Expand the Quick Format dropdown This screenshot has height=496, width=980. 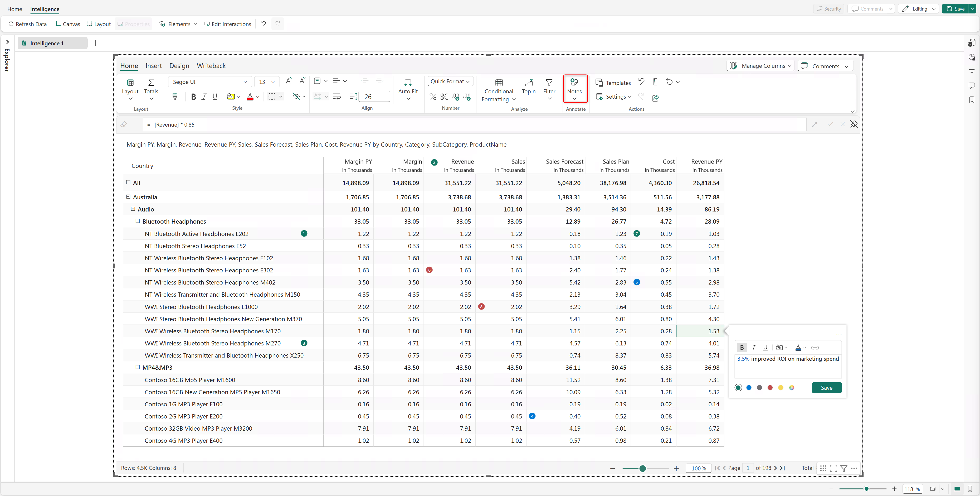[450, 81]
